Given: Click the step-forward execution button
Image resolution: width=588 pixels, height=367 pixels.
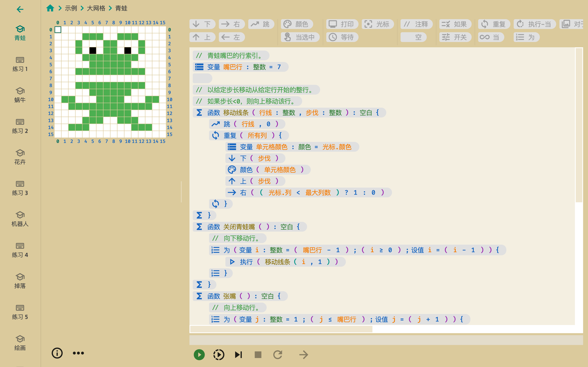Looking at the screenshot, I should (x=238, y=355).
